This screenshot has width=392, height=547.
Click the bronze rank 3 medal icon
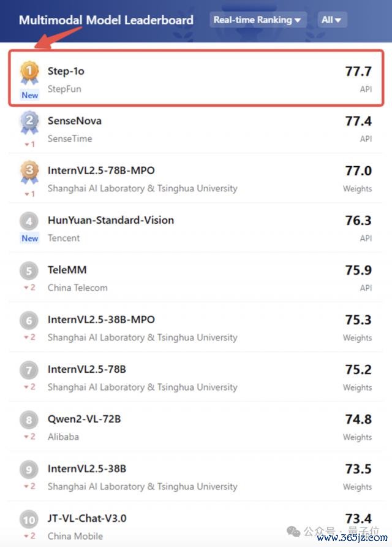pos(29,172)
